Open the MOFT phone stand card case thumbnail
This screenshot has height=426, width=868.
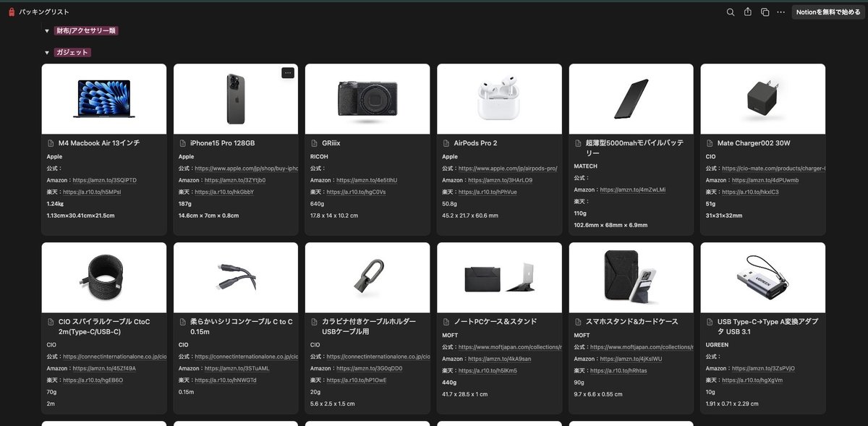(x=631, y=278)
